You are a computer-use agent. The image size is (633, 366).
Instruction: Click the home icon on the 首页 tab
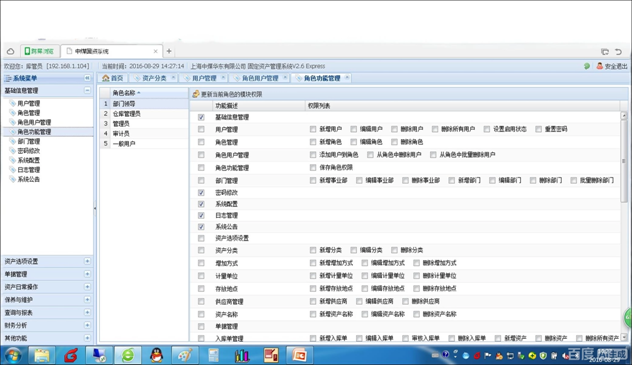tap(106, 78)
